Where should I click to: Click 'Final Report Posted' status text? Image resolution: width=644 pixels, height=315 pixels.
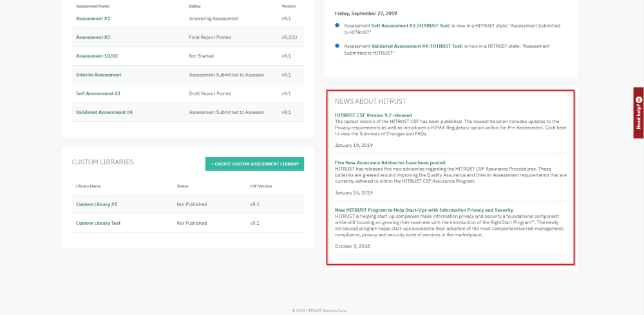click(210, 37)
